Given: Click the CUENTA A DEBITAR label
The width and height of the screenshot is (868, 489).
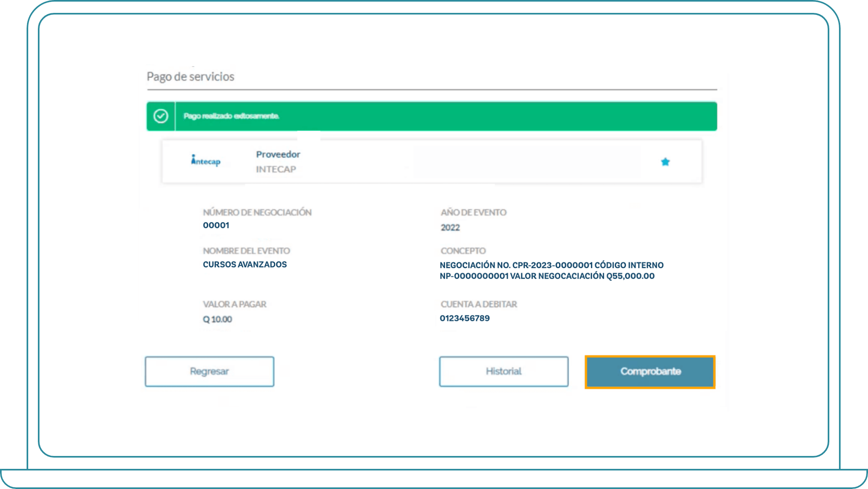Looking at the screenshot, I should point(479,304).
